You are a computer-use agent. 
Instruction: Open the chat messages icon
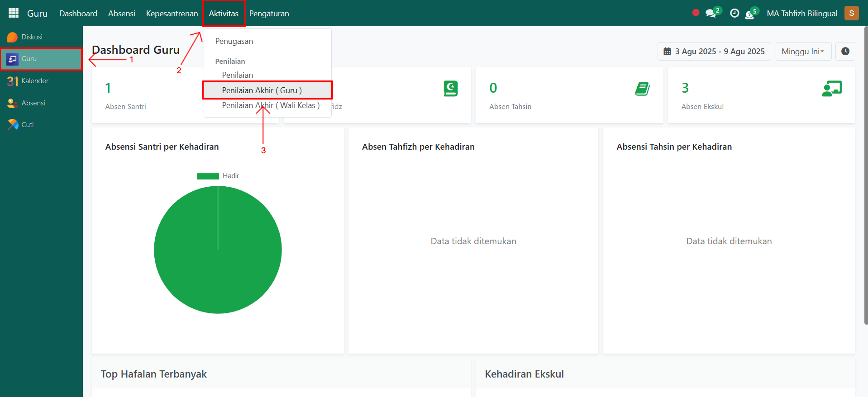tap(711, 14)
